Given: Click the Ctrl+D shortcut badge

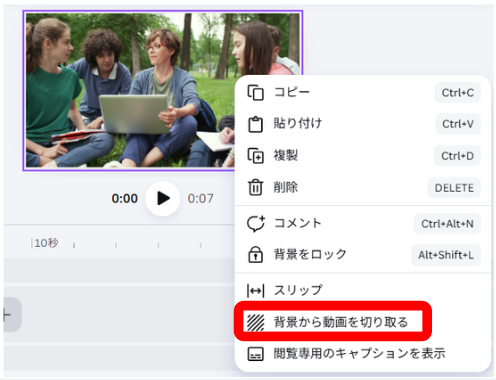Looking at the screenshot, I should 457,156.
